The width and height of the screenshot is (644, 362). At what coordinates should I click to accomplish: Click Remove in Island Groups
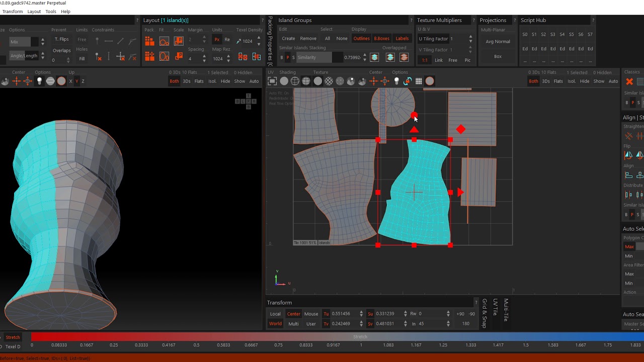pos(308,39)
